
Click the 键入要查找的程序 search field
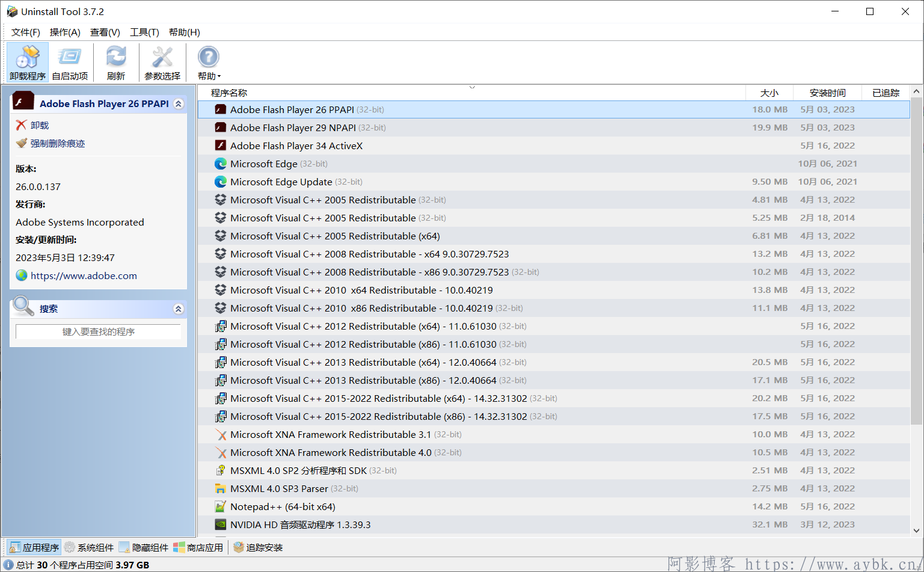click(98, 331)
